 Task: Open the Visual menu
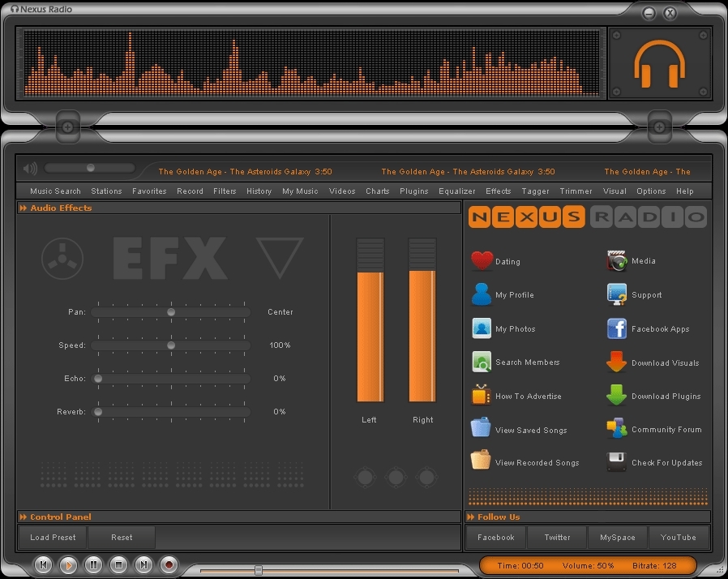[x=615, y=191]
